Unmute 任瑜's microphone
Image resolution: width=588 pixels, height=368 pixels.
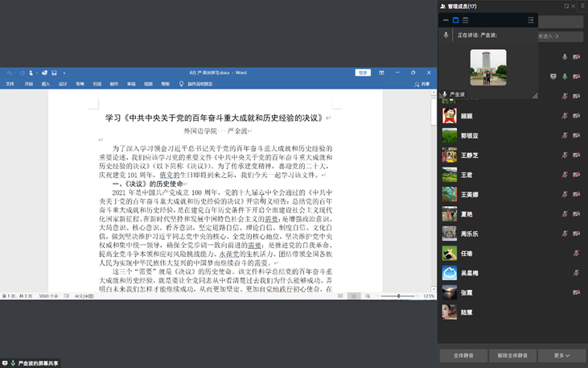point(577,254)
